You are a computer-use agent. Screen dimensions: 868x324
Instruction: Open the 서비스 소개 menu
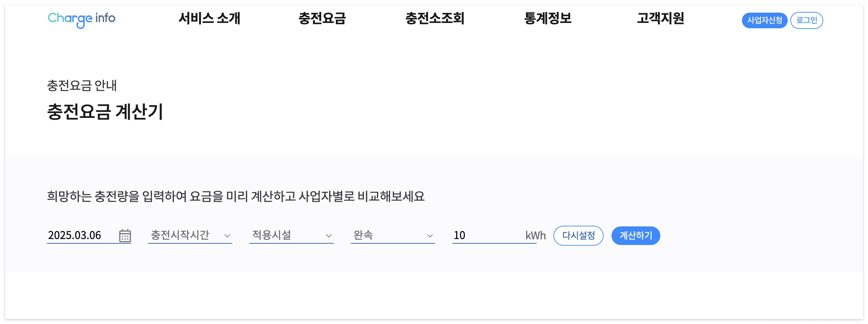pyautogui.click(x=210, y=19)
